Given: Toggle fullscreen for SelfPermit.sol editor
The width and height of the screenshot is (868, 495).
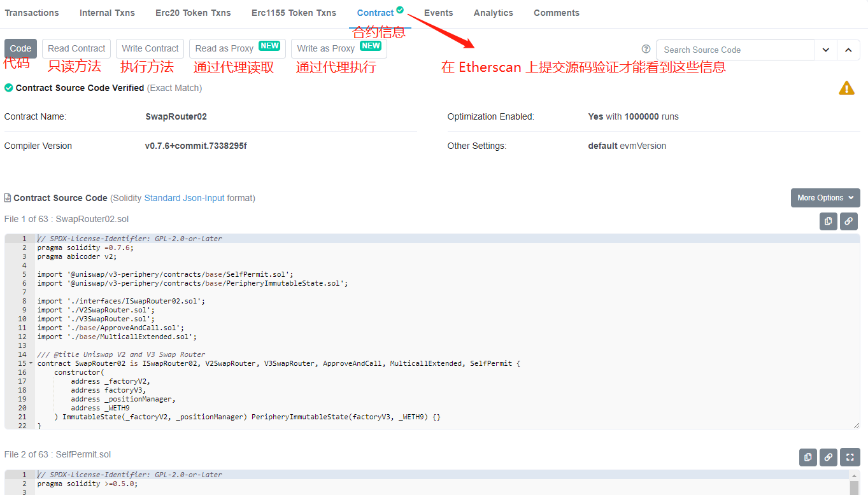Looking at the screenshot, I should (x=850, y=457).
